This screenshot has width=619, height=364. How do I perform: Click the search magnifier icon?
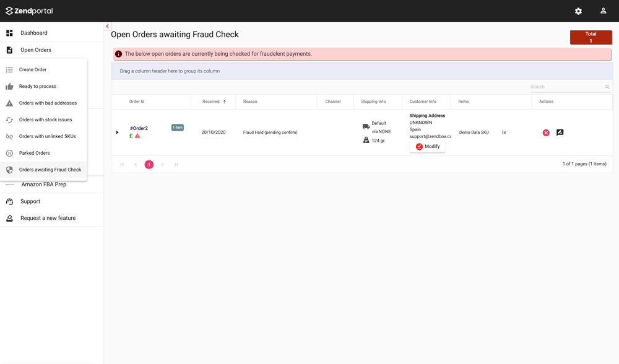coord(607,87)
